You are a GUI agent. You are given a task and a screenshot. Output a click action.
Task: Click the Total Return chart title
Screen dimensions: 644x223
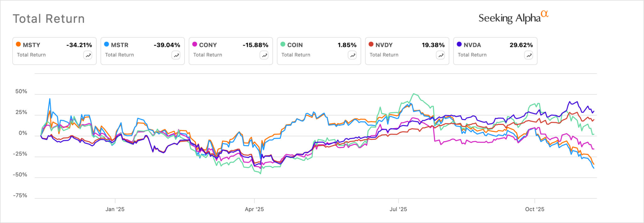49,19
